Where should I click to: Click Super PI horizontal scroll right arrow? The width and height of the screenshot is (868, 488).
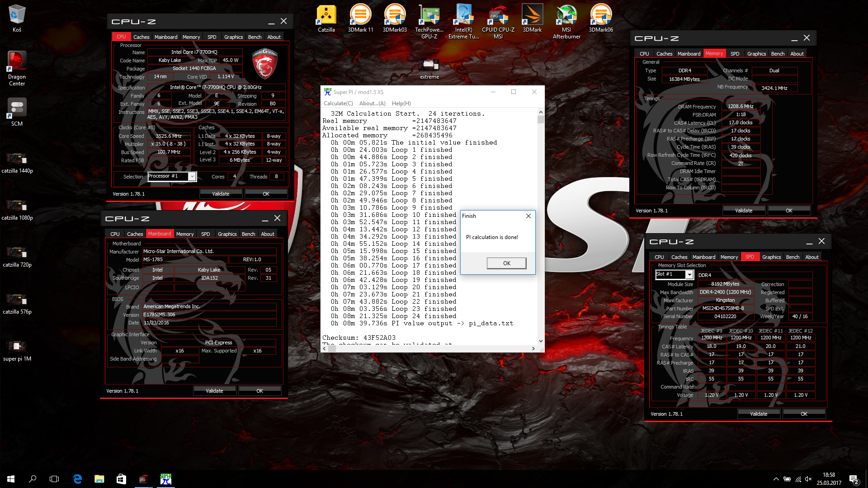pos(533,348)
